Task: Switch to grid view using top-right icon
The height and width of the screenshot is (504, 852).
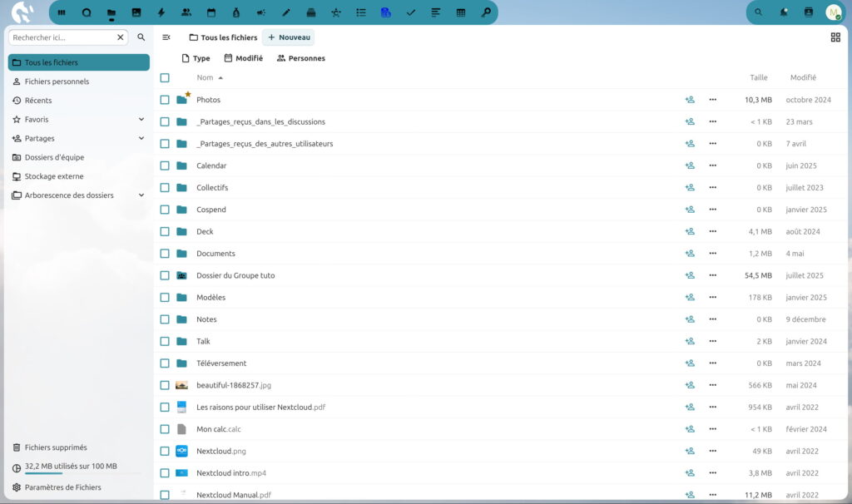Action: (x=835, y=37)
